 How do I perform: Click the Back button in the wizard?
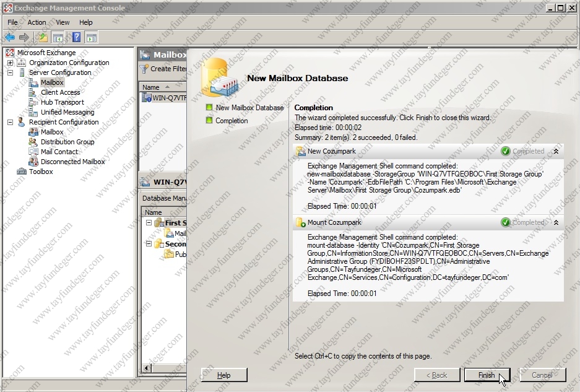[437, 375]
